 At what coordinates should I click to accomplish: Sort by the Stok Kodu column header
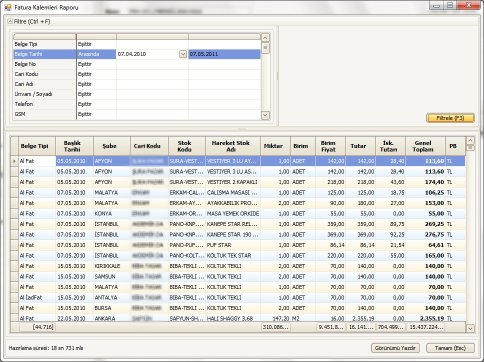187,146
